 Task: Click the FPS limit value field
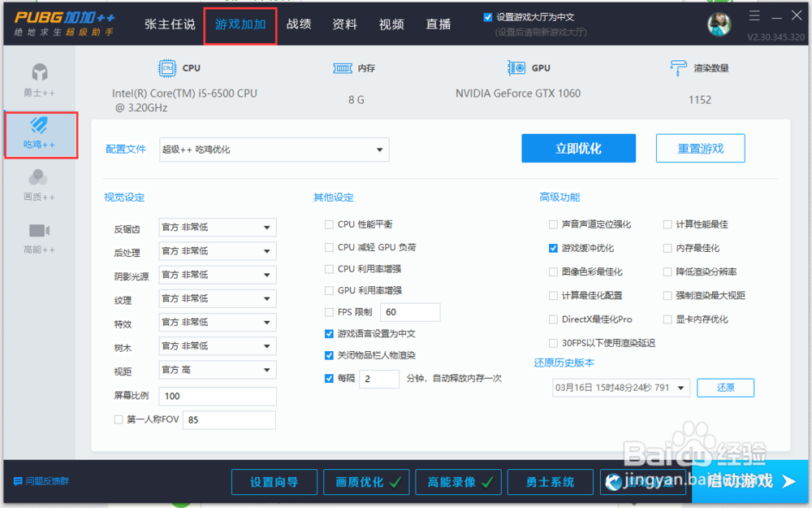(410, 311)
